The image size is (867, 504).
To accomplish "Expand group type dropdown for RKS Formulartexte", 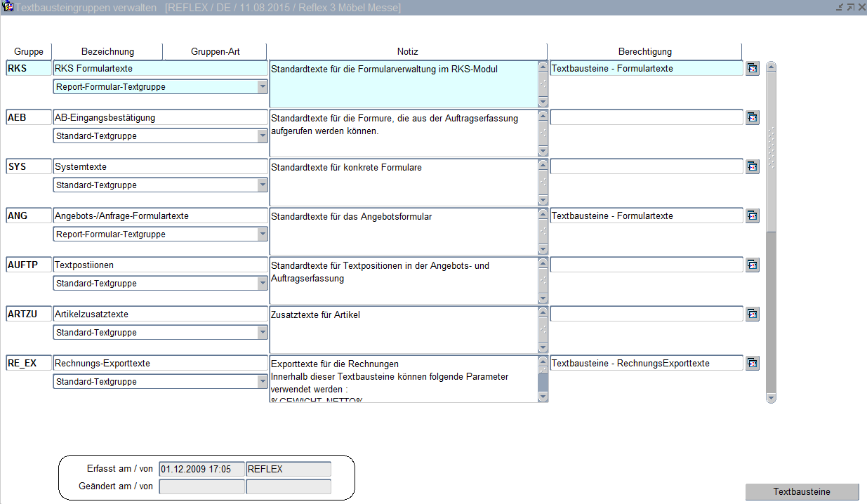I will [262, 87].
